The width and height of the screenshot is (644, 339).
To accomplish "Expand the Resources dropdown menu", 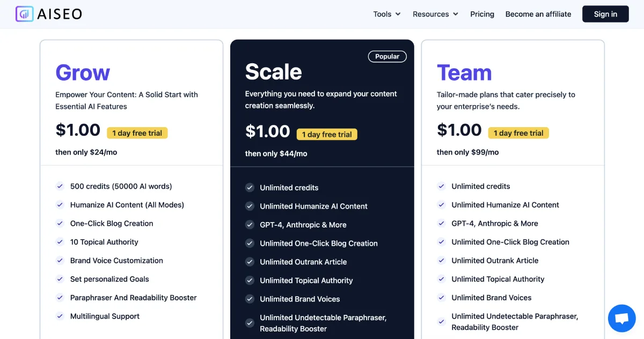I will click(435, 14).
